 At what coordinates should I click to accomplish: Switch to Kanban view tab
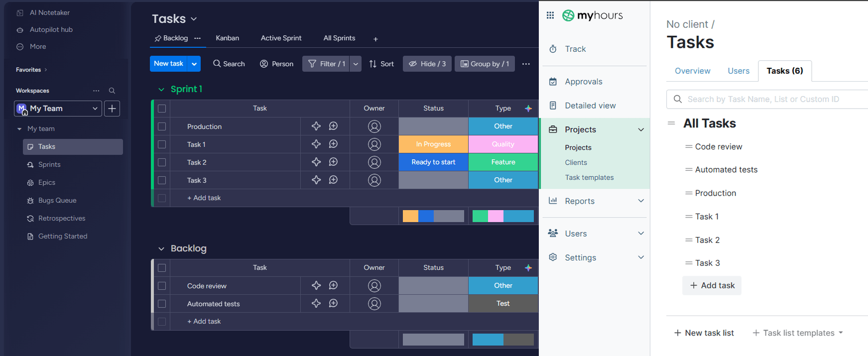(227, 38)
